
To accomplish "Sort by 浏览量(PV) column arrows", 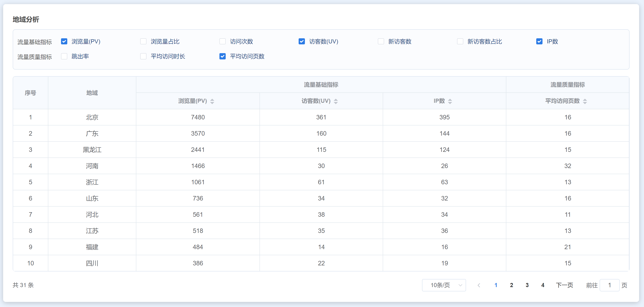I will pyautogui.click(x=212, y=101).
